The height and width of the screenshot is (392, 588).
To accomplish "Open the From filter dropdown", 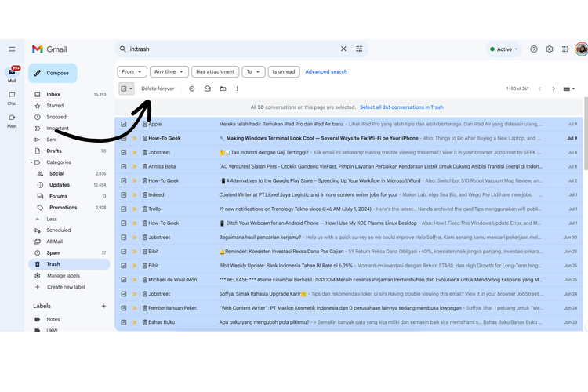I will (132, 71).
